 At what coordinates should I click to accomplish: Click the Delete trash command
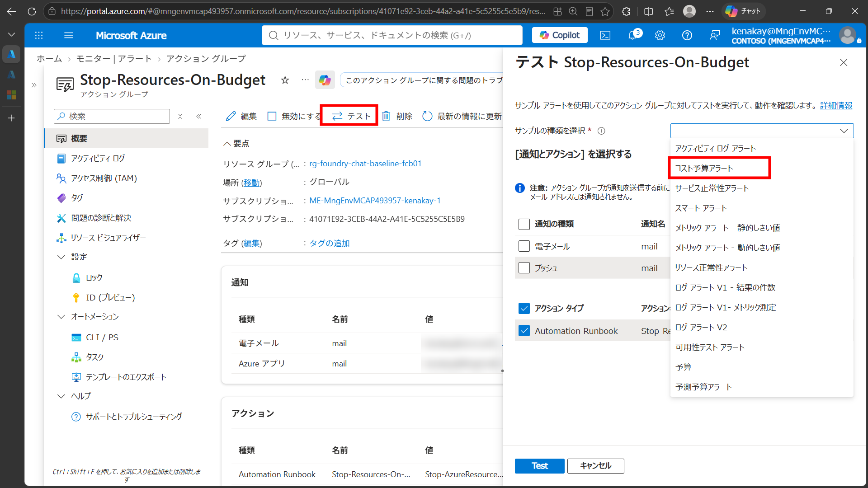397,116
